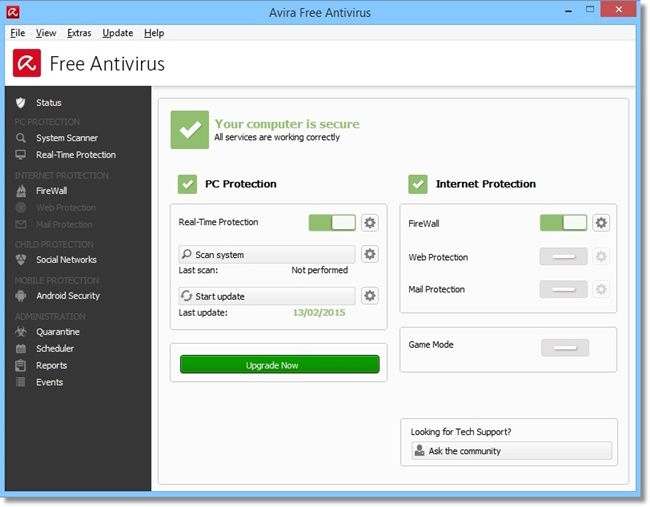
Task: Open Scheduler in the sidebar
Action: 55,349
